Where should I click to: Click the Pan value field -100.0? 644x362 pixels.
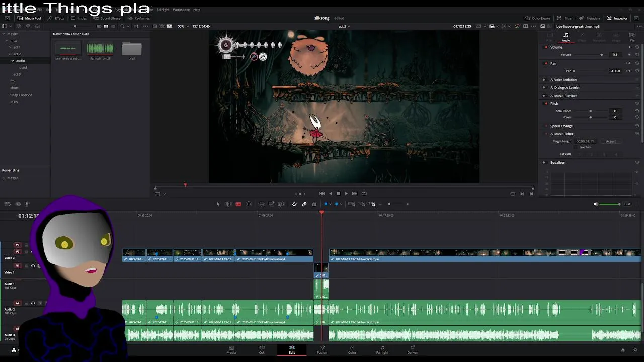pos(615,71)
